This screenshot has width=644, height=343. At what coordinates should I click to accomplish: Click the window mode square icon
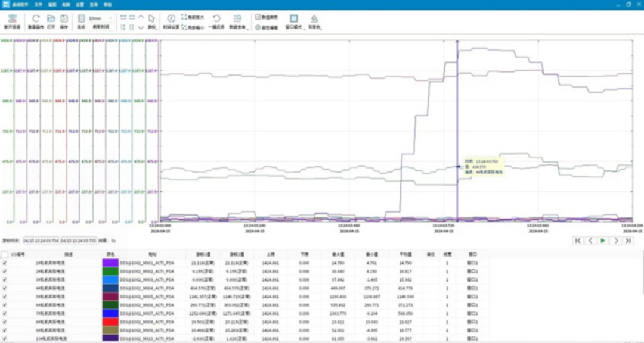coord(293,18)
